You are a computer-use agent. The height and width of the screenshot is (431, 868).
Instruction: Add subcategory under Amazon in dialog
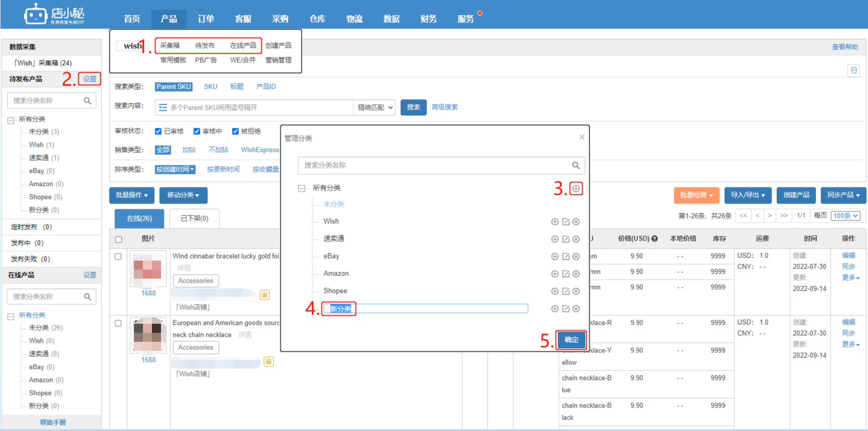tap(555, 274)
